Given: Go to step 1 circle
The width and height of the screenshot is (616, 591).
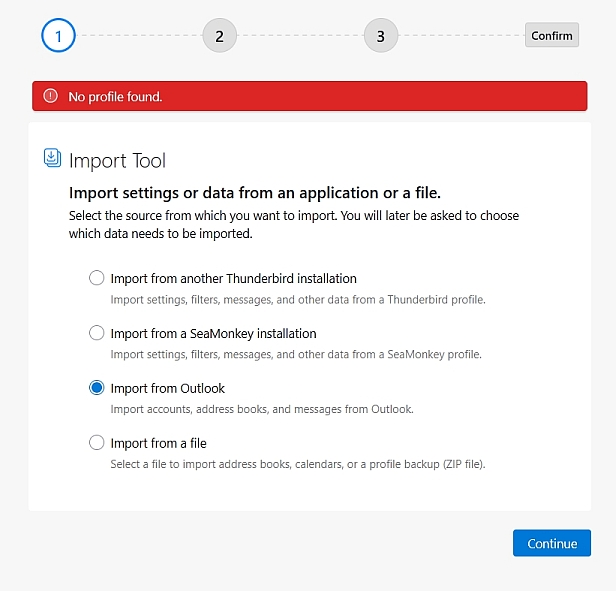Looking at the screenshot, I should coord(58,36).
